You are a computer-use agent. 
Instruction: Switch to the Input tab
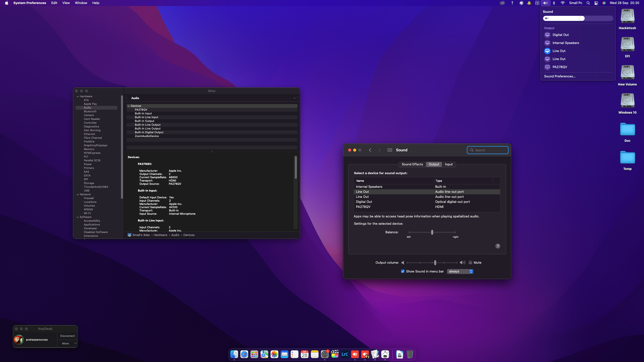(449, 164)
